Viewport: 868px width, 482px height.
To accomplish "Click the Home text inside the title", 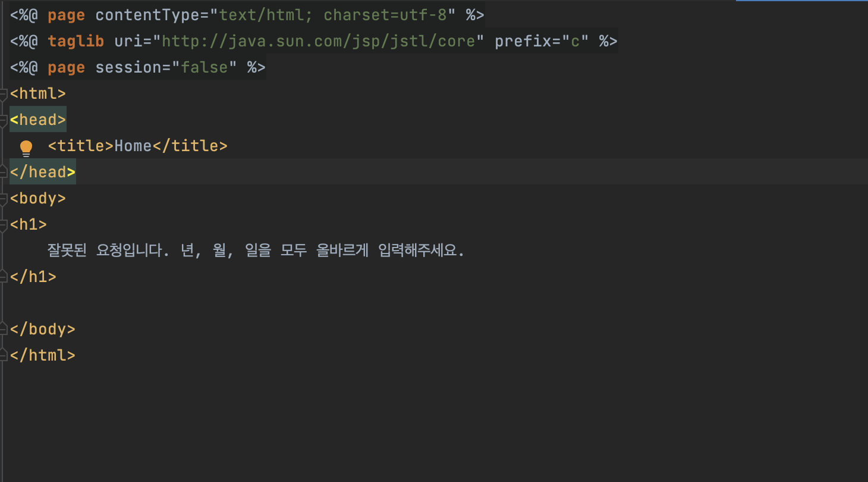I will 133,146.
